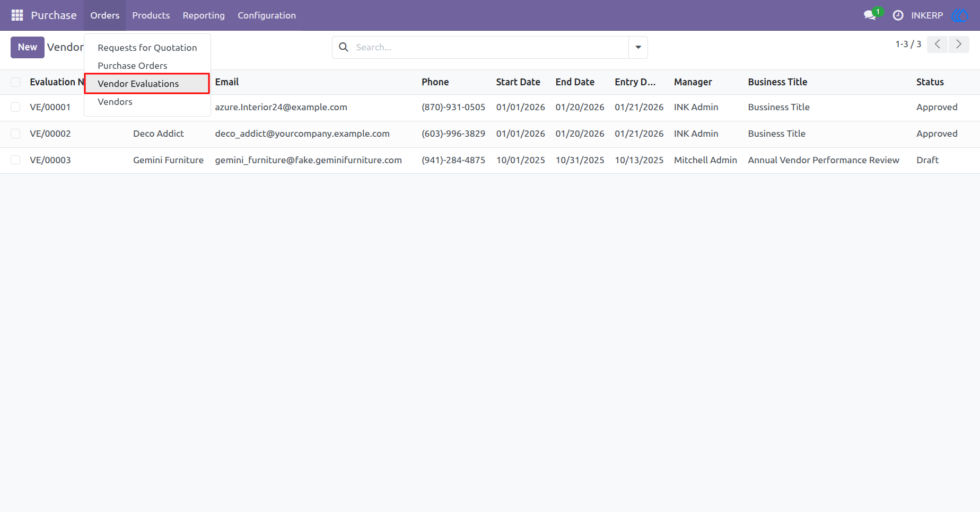
Task: Select all rows with header checkbox
Action: pos(15,82)
